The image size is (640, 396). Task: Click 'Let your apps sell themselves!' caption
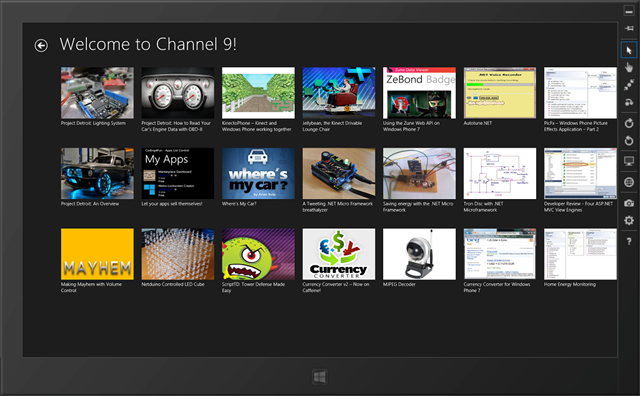tap(172, 204)
